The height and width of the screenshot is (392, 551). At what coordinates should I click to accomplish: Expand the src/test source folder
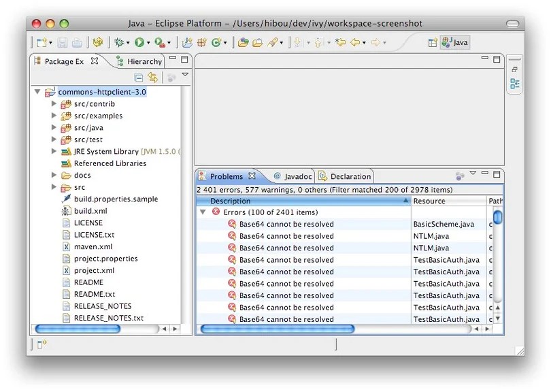point(54,140)
